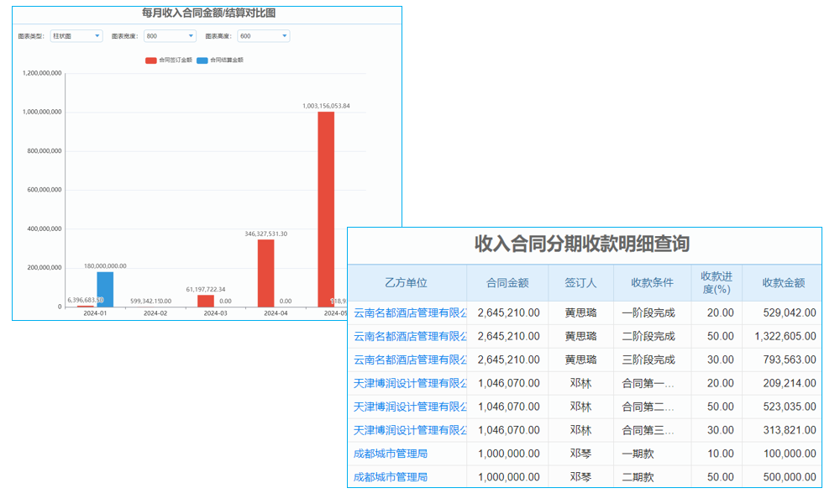Viewport: 840px width, 504px height.
Task: Click the 签订人 column header
Action: [581, 283]
